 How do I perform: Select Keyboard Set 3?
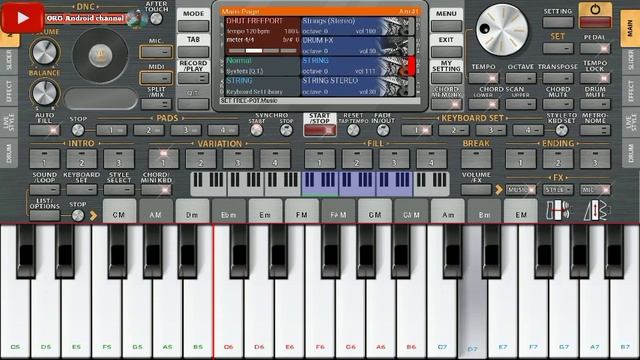pos(491,130)
